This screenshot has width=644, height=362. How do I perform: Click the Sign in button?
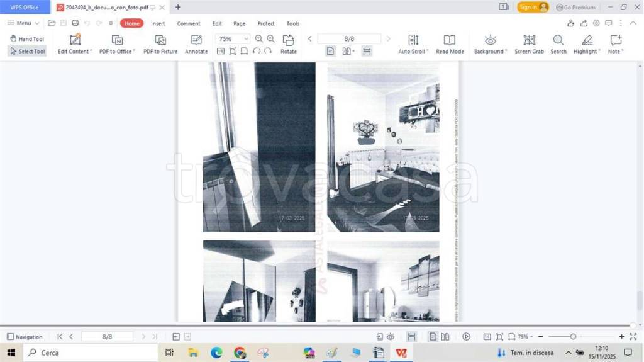click(x=533, y=7)
